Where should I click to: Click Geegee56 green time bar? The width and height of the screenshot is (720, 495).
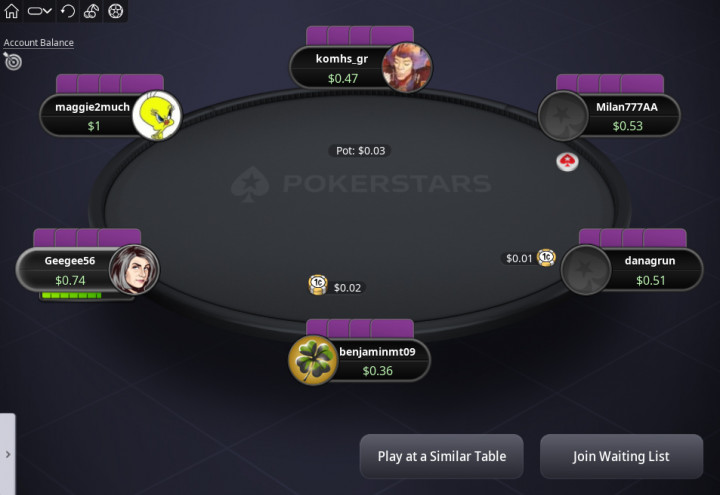[71, 296]
